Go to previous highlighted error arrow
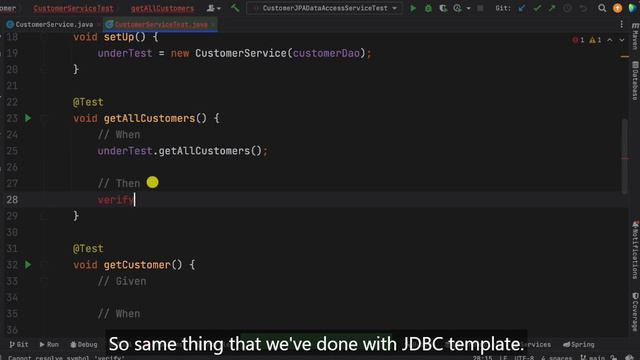 tap(609, 40)
